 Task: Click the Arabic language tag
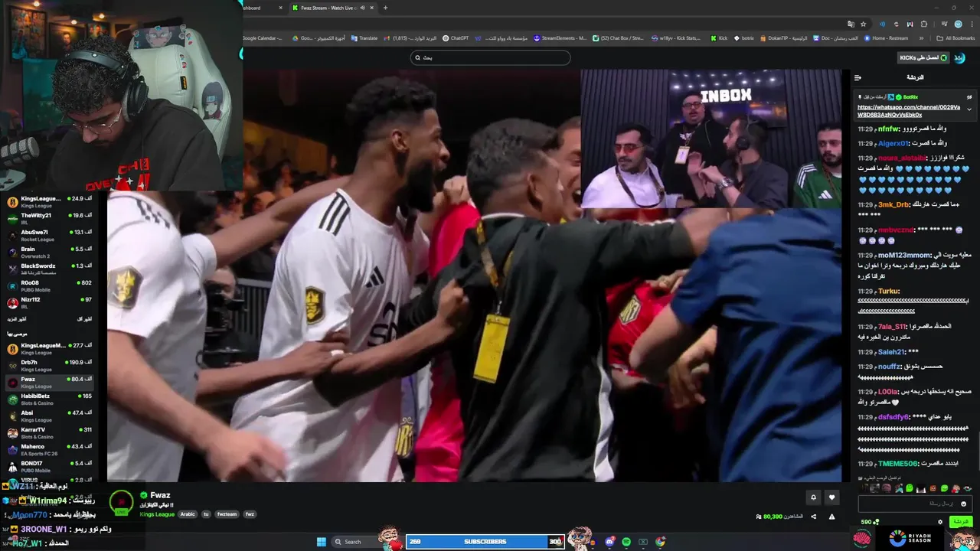coord(188,514)
